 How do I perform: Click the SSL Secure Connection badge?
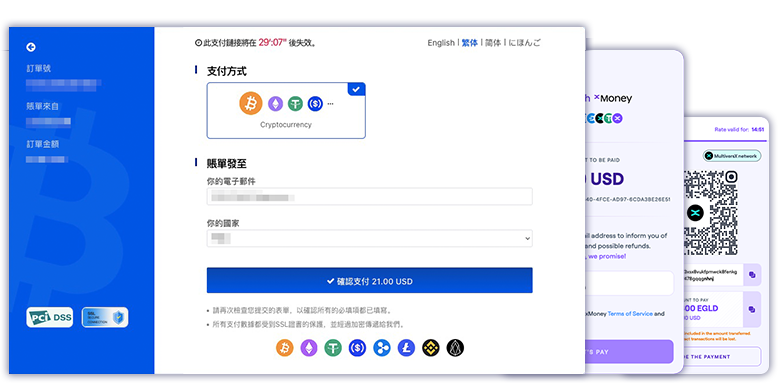(x=105, y=318)
